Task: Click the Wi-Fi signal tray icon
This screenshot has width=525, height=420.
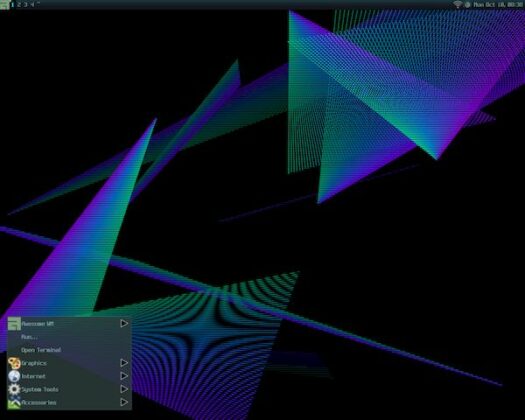Action: coord(457,4)
